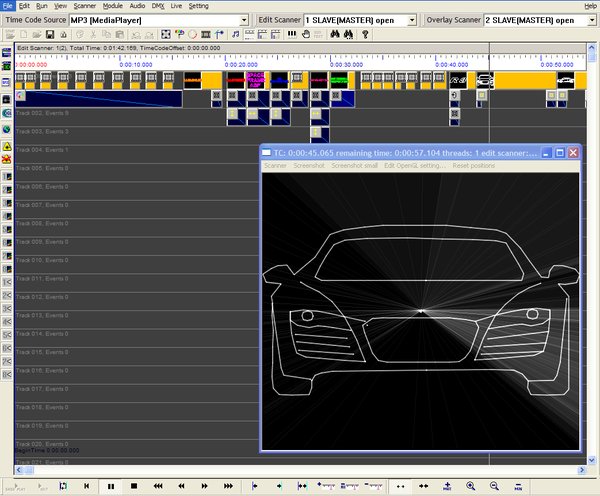
Task: Click the fullscreen frame toolbar icon
Action: (166, 34)
